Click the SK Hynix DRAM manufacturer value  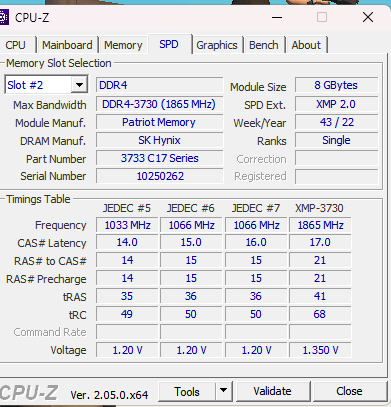tap(159, 140)
